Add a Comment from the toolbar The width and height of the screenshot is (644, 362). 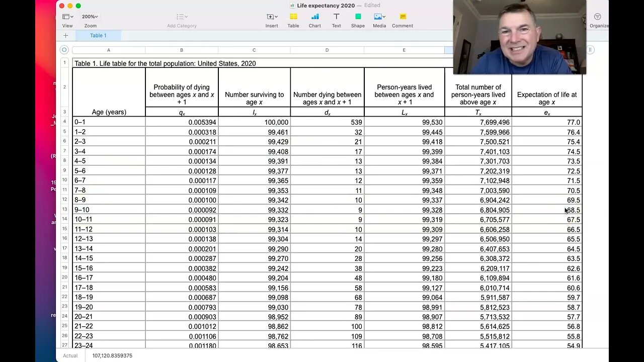click(403, 17)
